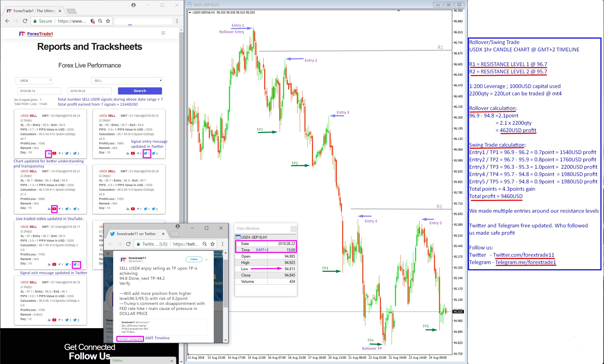
Task: Open Twitter icon 1 on the Day 12 card
Action: (67, 320)
